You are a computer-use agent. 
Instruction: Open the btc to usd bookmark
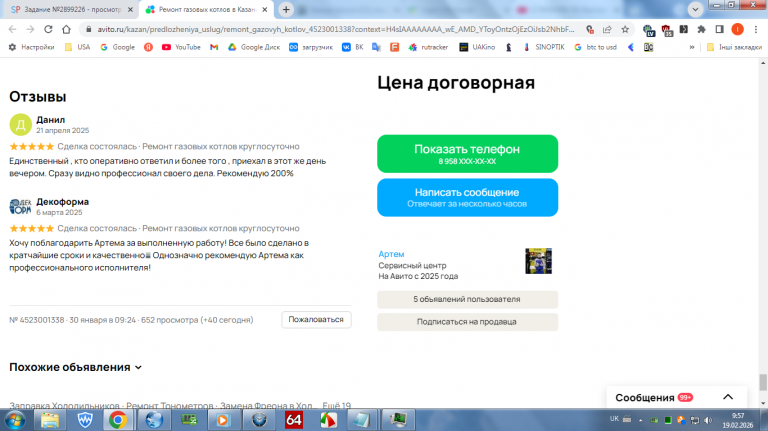[595, 47]
